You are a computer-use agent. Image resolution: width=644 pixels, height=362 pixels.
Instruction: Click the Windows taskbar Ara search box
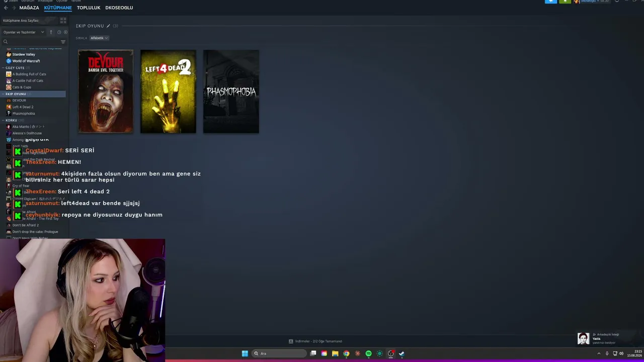pos(279,353)
